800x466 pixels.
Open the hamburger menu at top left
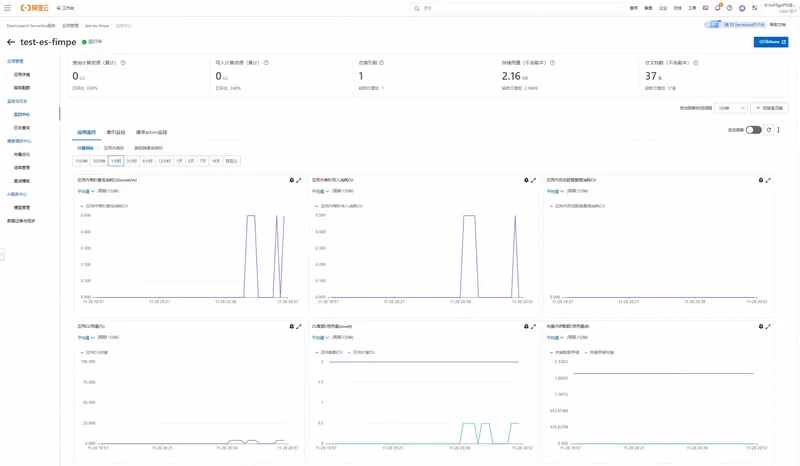(7, 8)
